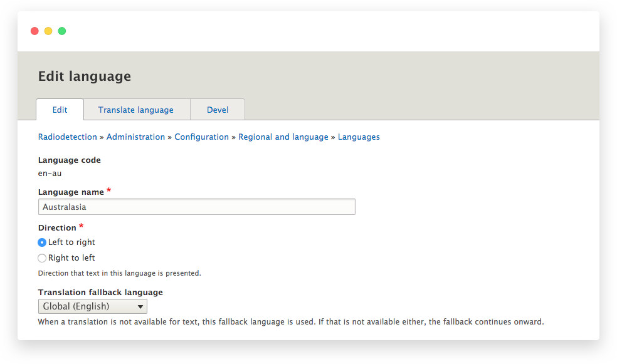Open Configuration breadcrumb link

tap(201, 137)
